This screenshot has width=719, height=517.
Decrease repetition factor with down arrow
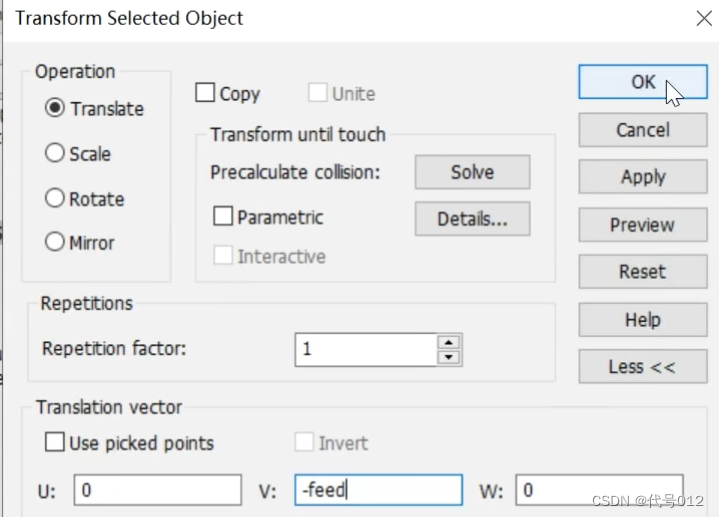(x=449, y=357)
